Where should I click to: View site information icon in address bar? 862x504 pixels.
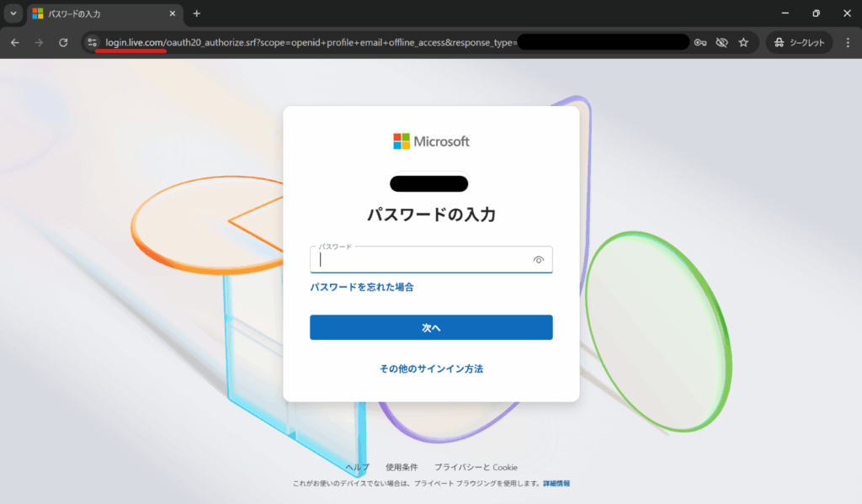coord(92,42)
